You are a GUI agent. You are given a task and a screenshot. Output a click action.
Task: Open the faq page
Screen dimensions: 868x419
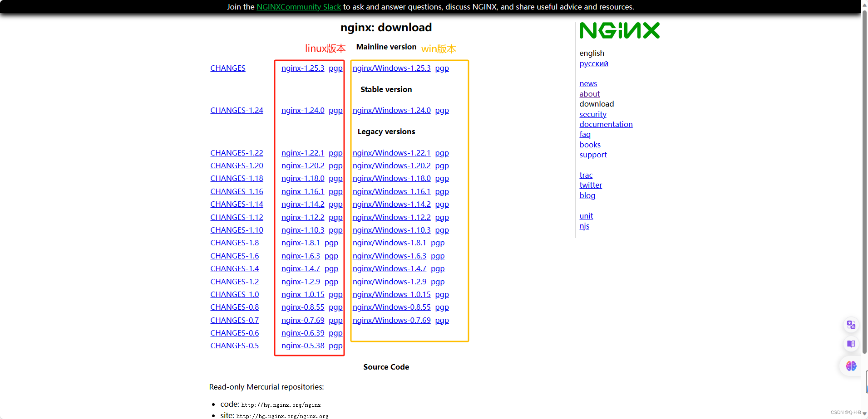coord(585,134)
